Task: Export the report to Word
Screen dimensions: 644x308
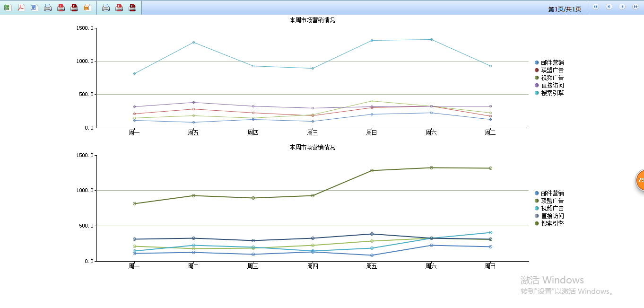Action: pos(35,7)
